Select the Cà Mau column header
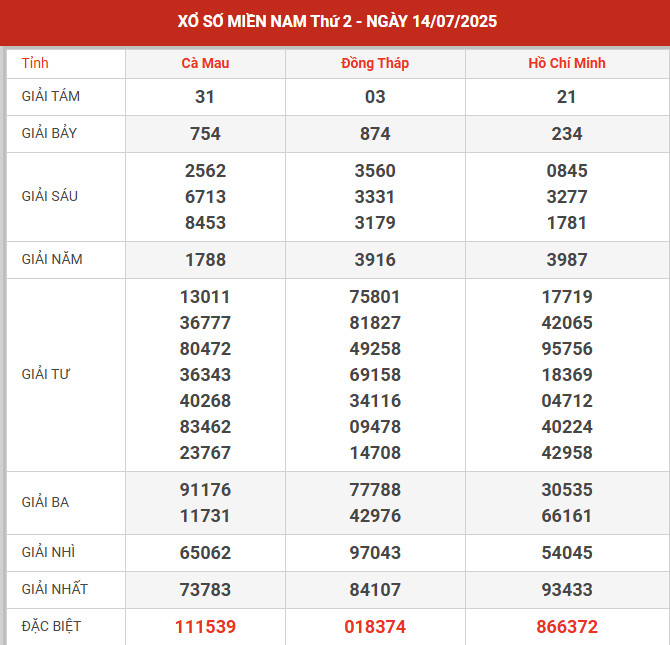670x645 pixels. pos(205,63)
